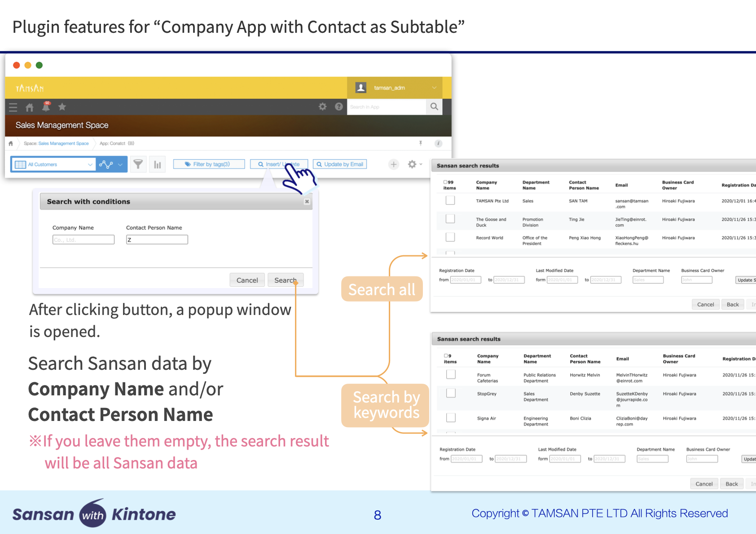Open notifications via the bell icon
This screenshot has width=756, height=534.
click(x=46, y=107)
